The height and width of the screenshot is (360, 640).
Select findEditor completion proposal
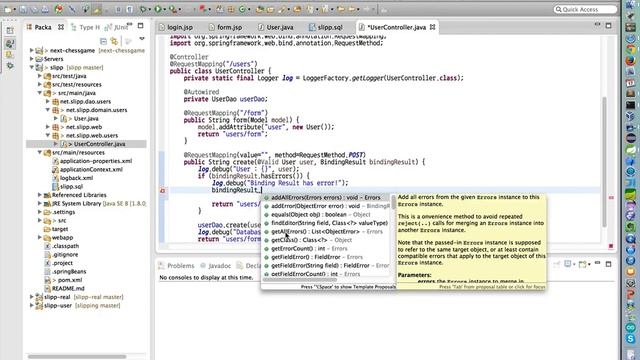pyautogui.click(x=326, y=223)
